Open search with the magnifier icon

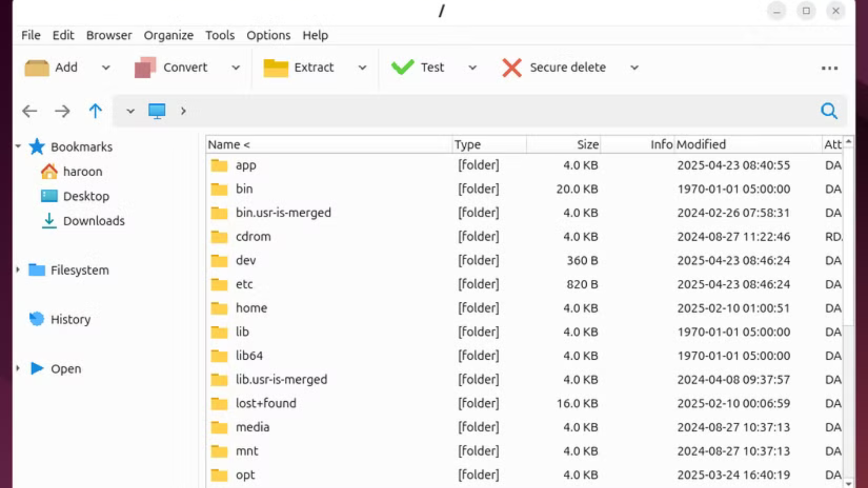coord(829,111)
